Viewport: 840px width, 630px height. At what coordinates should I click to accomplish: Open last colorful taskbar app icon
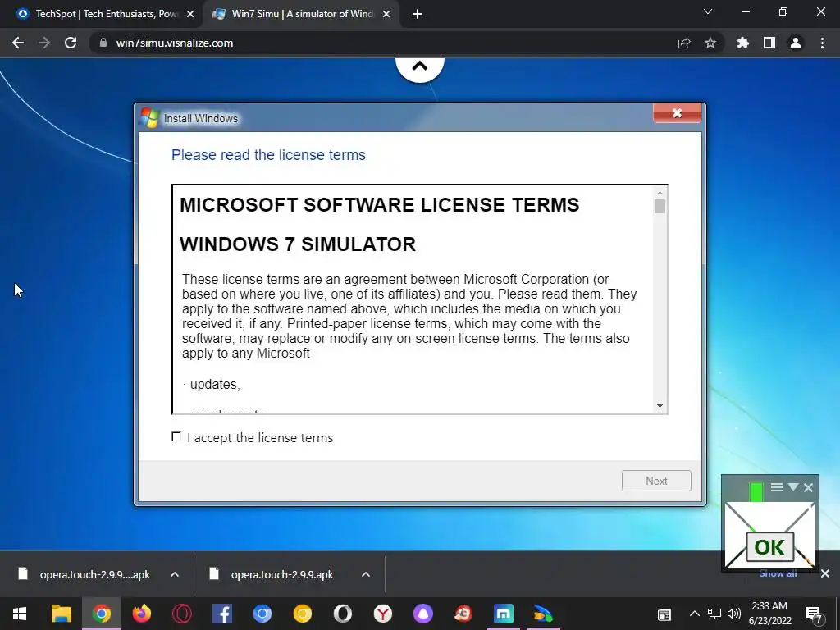(x=543, y=614)
